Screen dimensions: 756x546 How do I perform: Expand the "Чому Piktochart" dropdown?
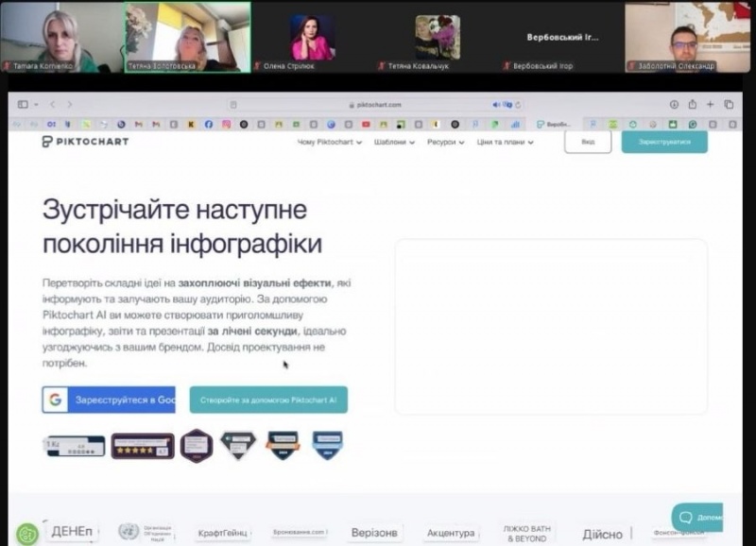pos(329,143)
